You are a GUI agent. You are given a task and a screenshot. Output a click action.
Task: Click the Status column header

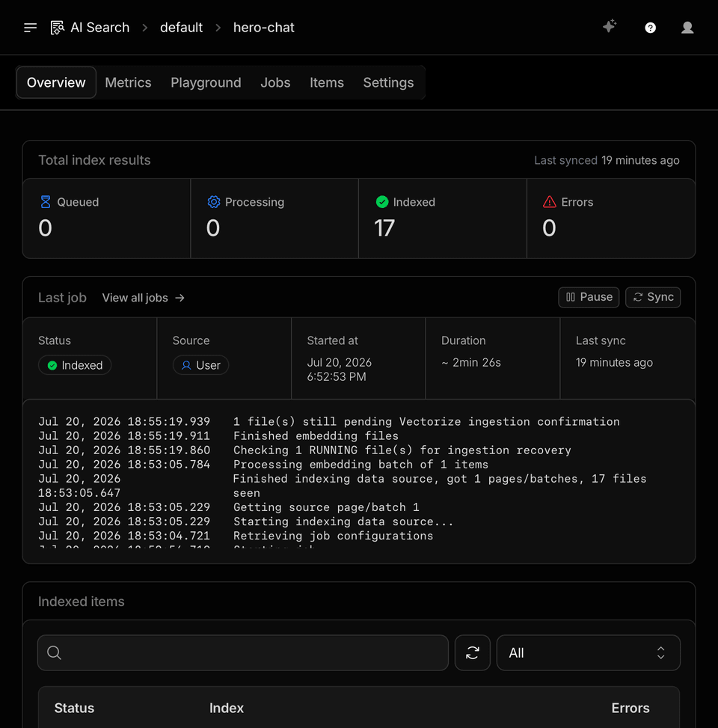pyautogui.click(x=74, y=708)
